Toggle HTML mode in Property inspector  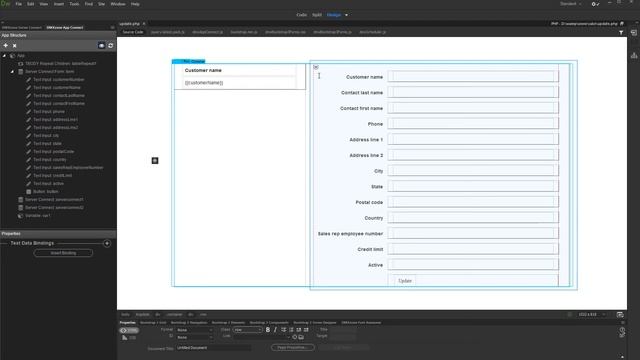coord(129,330)
